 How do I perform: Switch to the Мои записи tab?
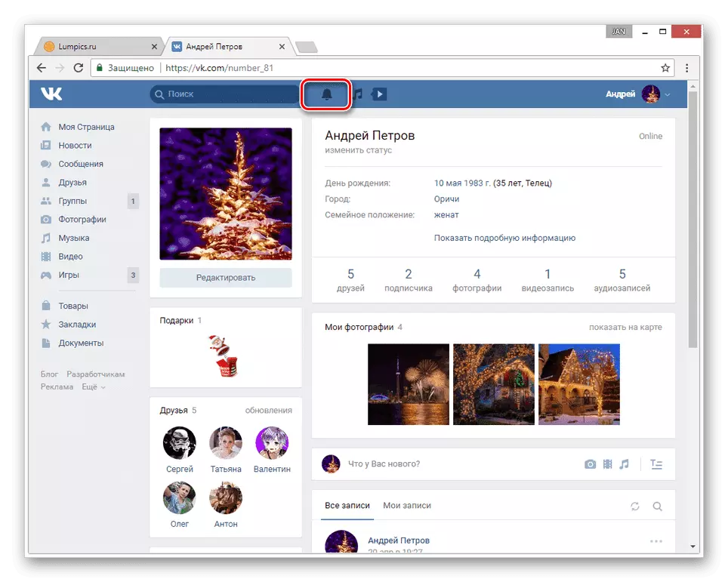tap(406, 505)
